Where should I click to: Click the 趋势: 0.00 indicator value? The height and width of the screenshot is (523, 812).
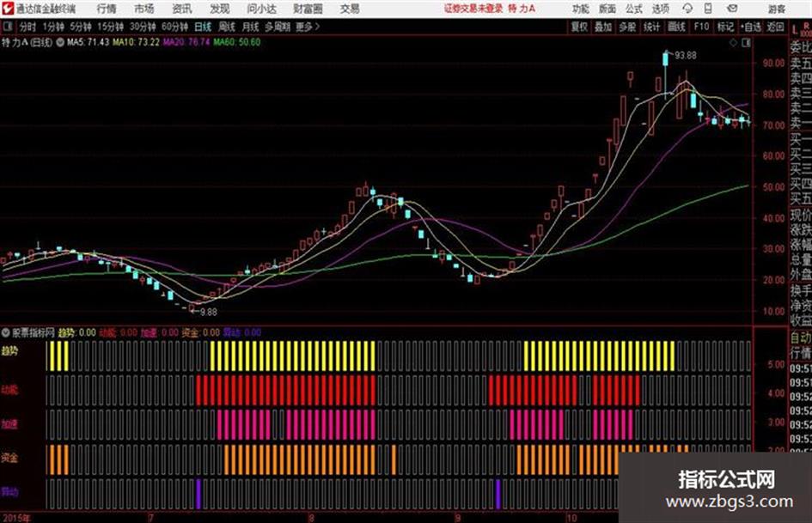[x=76, y=332]
